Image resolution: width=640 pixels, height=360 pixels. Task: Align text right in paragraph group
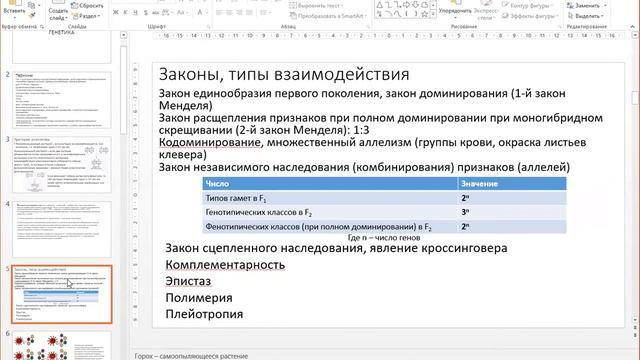(x=240, y=13)
